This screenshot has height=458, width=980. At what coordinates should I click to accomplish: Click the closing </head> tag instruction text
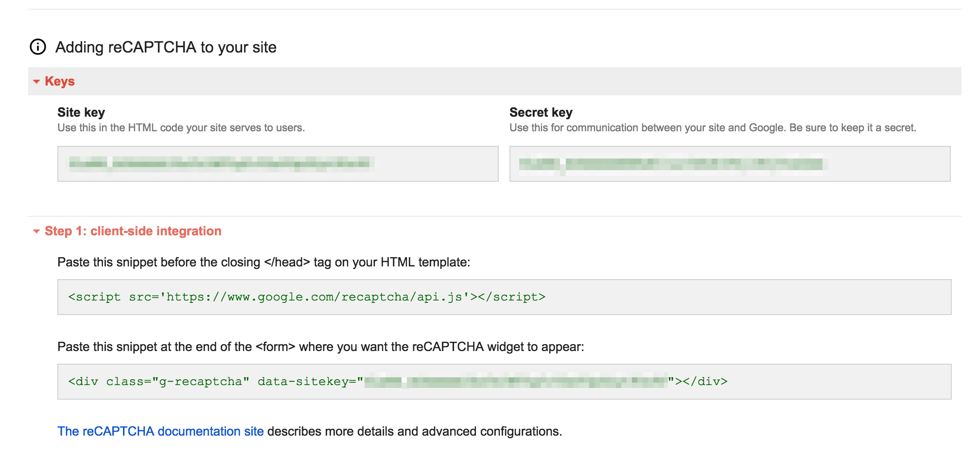263,262
